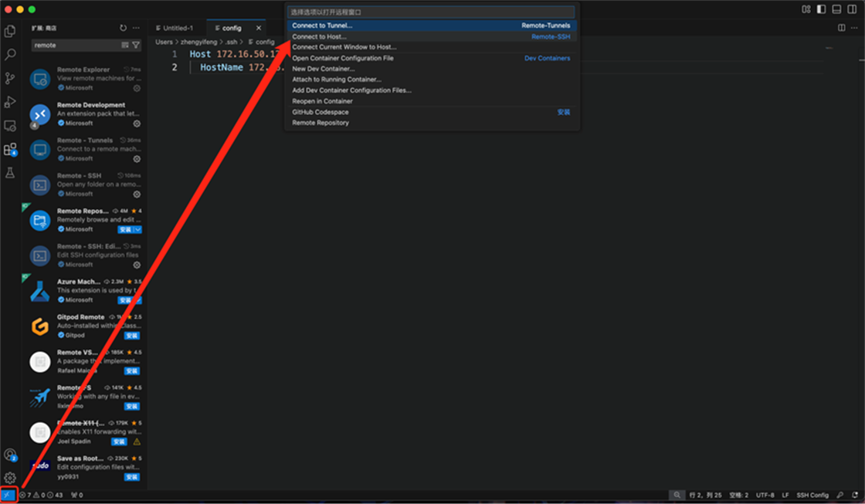Refresh the extensions list

[x=123, y=28]
